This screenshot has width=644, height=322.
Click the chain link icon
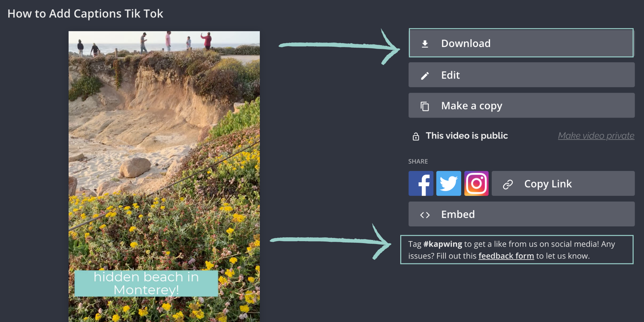508,184
